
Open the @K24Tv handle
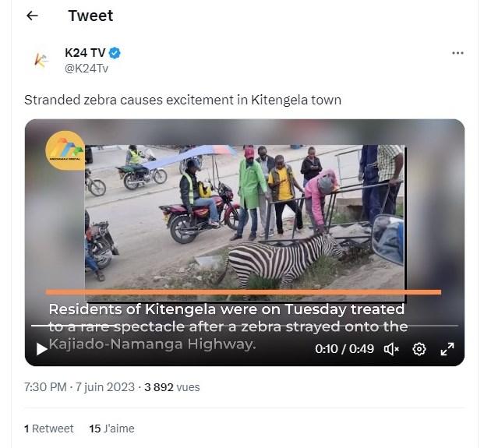click(87, 69)
